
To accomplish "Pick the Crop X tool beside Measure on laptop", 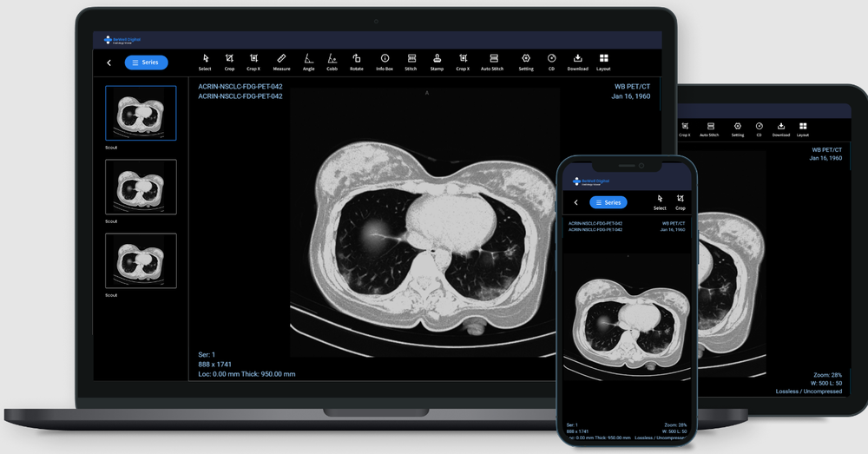I will pyautogui.click(x=253, y=62).
